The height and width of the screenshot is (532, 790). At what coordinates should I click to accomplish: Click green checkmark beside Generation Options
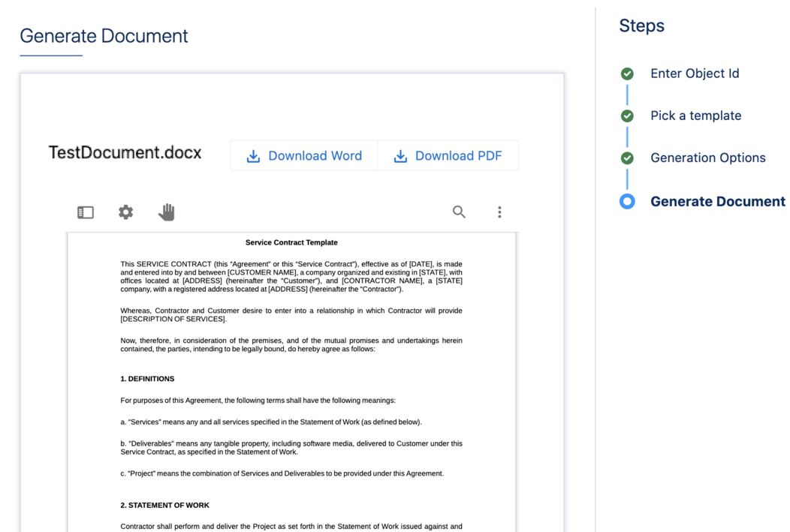coord(627,158)
